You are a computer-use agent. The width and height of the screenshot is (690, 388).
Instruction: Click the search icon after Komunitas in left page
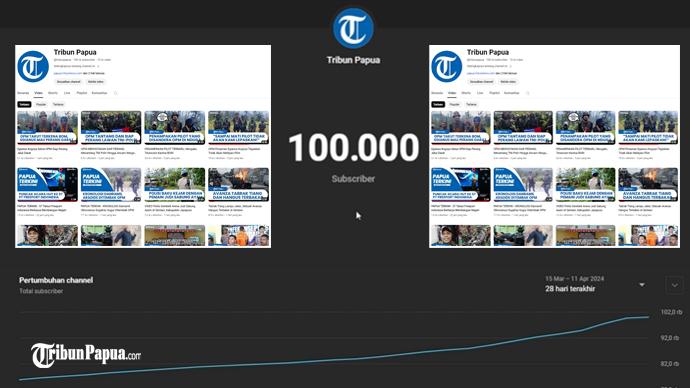click(116, 93)
